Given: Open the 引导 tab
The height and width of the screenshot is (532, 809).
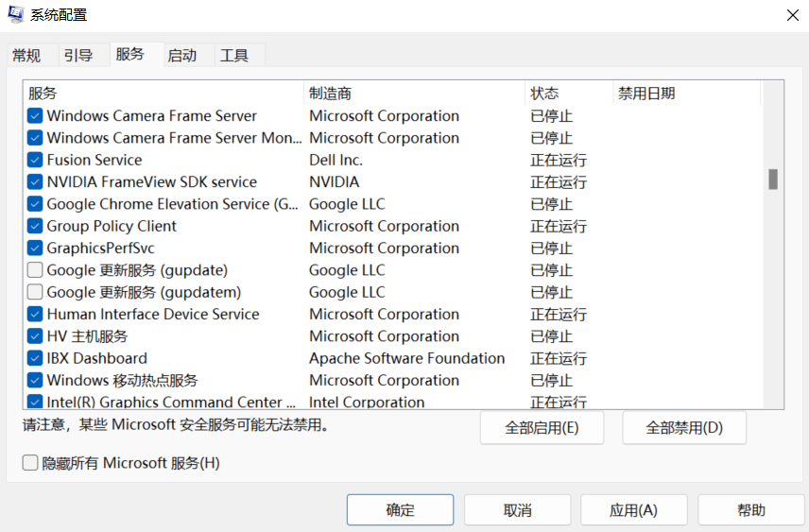Looking at the screenshot, I should coord(78,56).
